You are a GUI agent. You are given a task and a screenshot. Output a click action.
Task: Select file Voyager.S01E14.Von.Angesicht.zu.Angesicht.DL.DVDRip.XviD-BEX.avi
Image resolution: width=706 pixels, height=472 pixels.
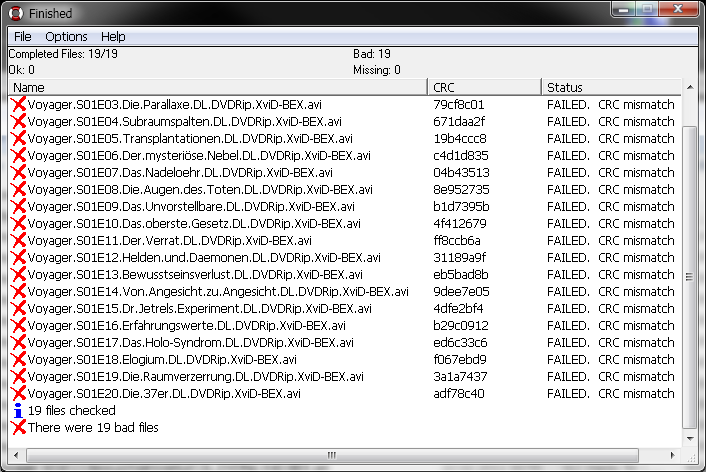tap(218, 292)
